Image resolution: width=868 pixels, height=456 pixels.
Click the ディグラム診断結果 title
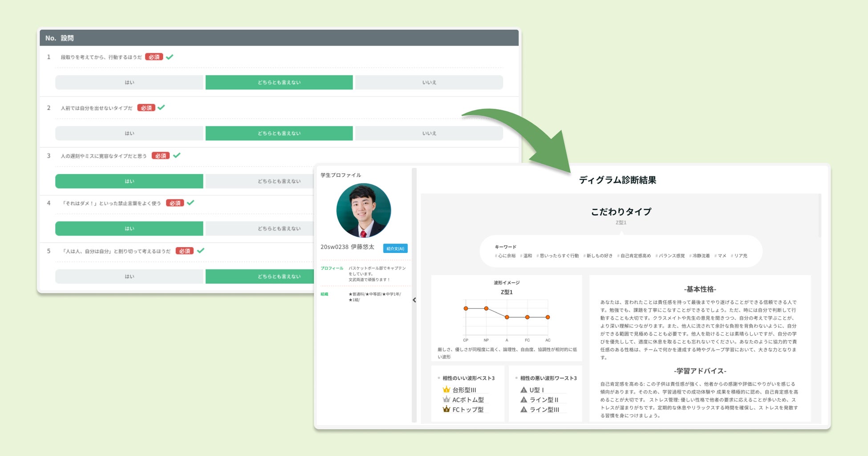coord(617,180)
